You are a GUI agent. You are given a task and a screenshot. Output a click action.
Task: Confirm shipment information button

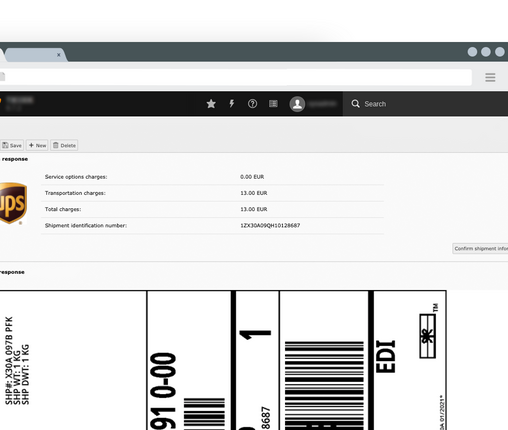tap(480, 248)
